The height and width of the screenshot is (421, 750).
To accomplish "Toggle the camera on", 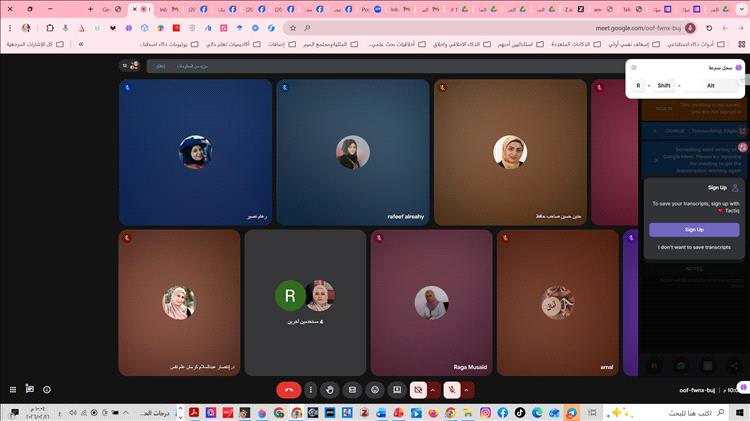I will point(418,389).
